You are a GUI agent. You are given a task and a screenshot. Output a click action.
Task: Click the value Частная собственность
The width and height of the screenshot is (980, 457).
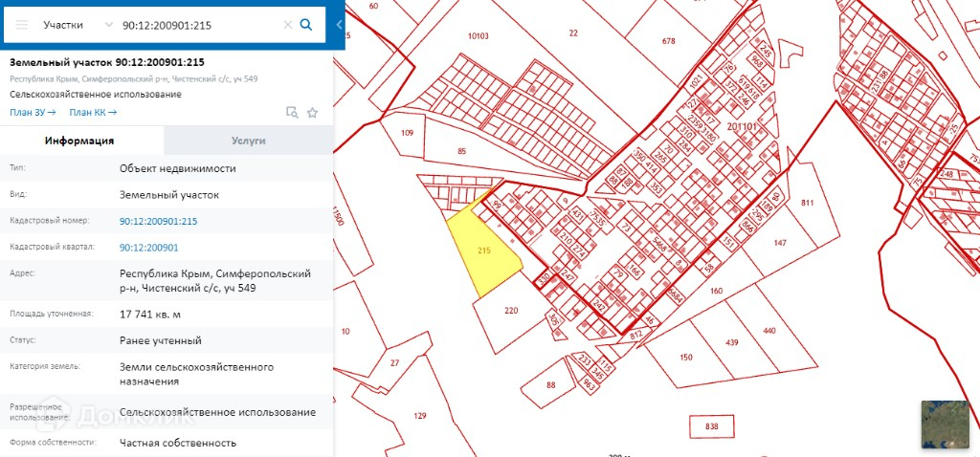click(178, 443)
